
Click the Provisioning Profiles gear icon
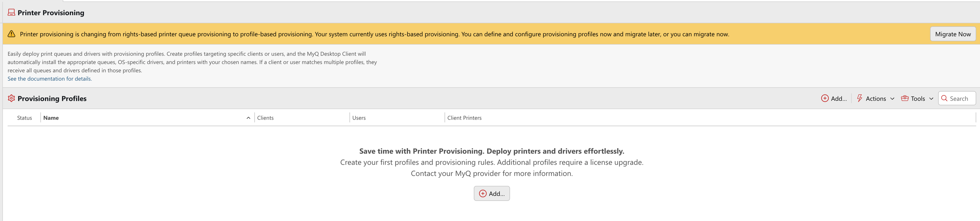pyautogui.click(x=11, y=98)
